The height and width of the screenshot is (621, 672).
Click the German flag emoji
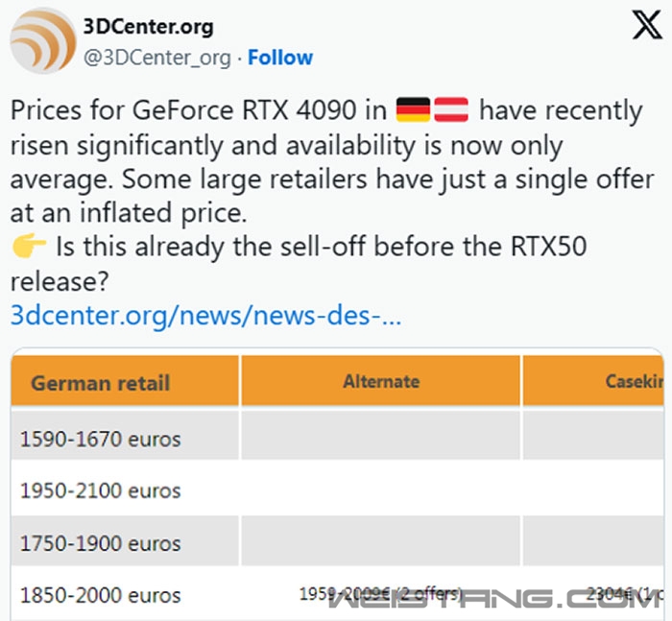tap(413, 109)
